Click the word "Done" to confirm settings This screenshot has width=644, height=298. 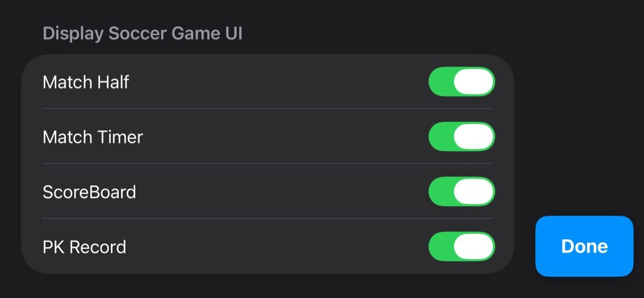pyautogui.click(x=584, y=247)
